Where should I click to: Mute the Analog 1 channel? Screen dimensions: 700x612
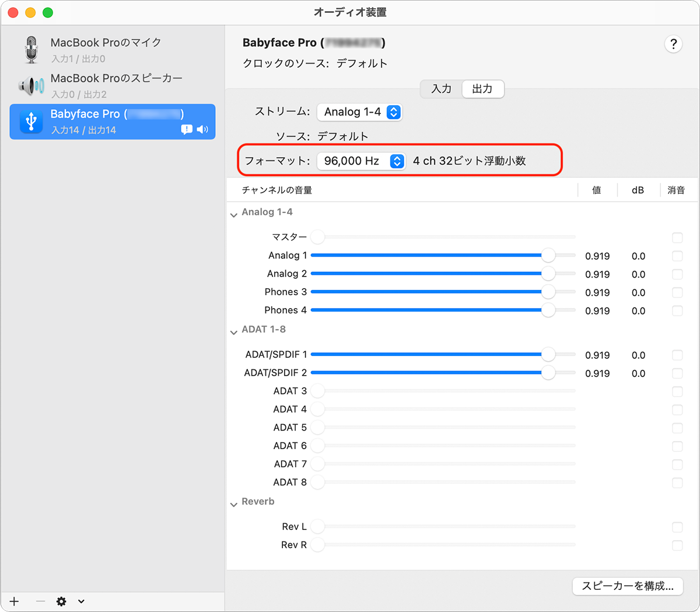click(x=677, y=256)
